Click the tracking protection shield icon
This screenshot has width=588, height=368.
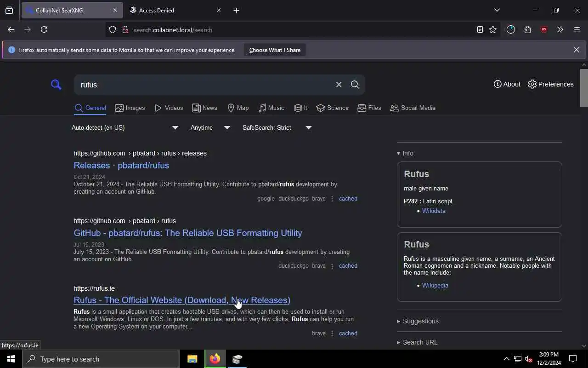coord(113,30)
